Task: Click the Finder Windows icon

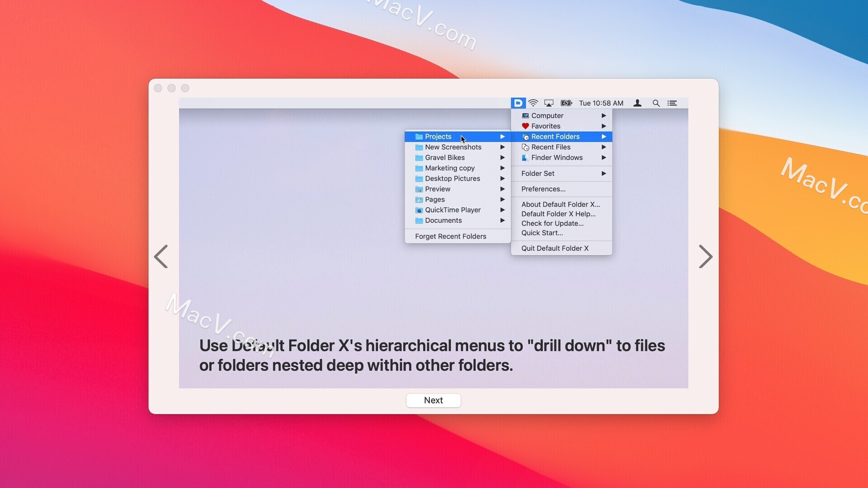Action: pyautogui.click(x=525, y=158)
